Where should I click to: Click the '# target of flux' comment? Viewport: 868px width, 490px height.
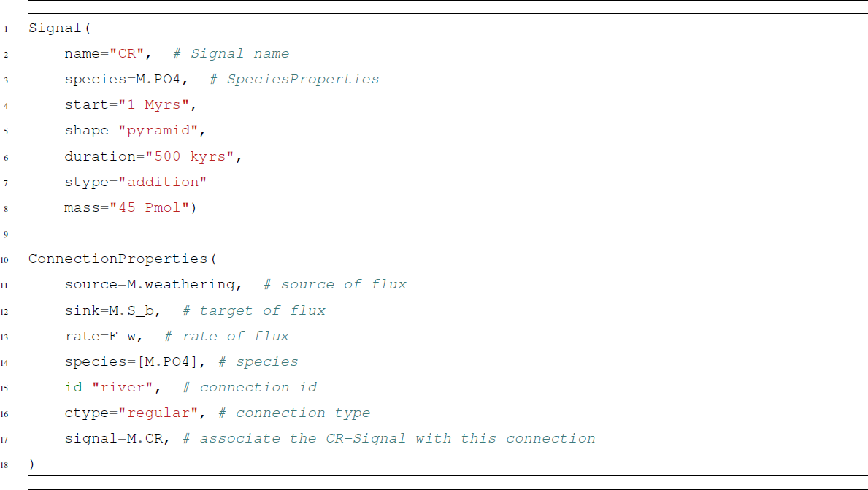pos(253,310)
